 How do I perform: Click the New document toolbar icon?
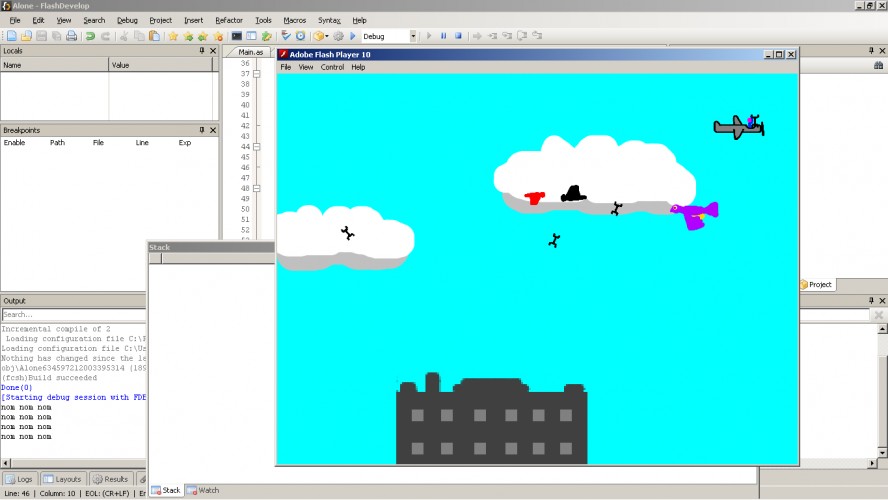11,36
